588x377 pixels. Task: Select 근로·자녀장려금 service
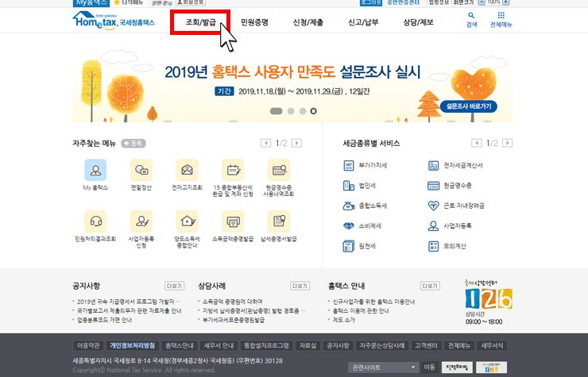[x=456, y=206]
